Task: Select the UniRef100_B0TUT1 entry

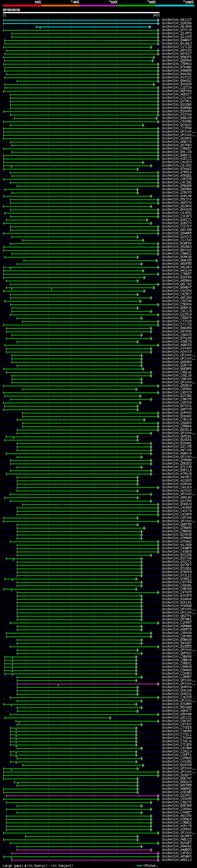Action: 176,406
